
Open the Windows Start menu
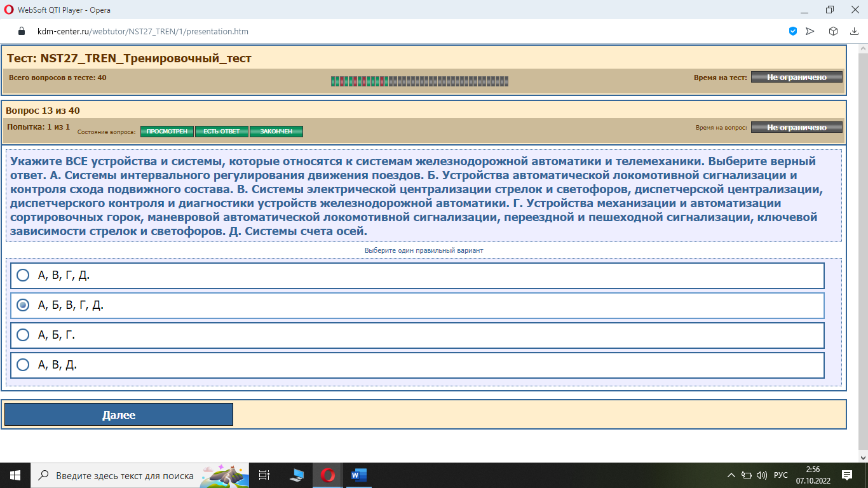(15, 475)
